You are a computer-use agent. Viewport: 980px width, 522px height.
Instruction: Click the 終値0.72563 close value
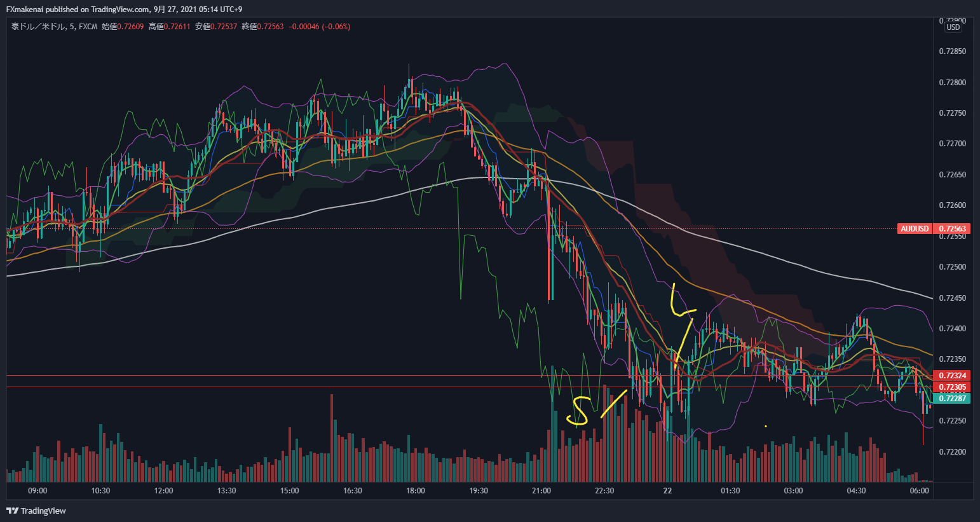click(x=262, y=27)
